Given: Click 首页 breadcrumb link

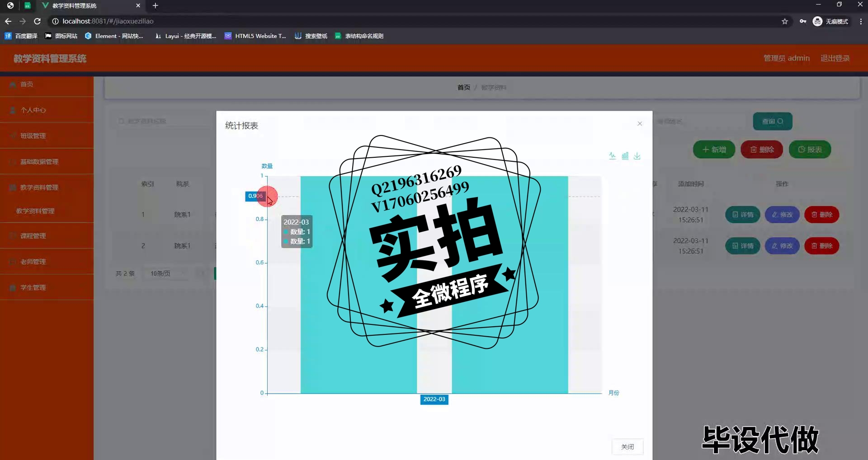Looking at the screenshot, I should point(463,87).
